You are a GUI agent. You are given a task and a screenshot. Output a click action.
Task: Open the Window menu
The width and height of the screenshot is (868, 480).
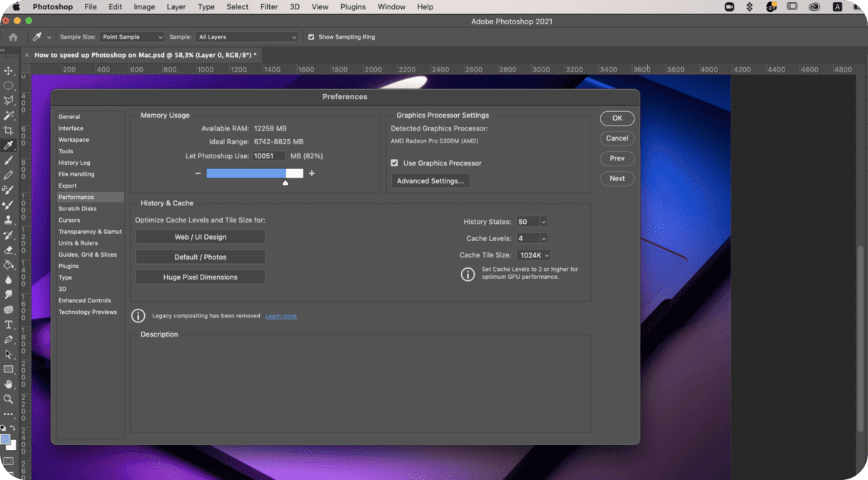391,7
